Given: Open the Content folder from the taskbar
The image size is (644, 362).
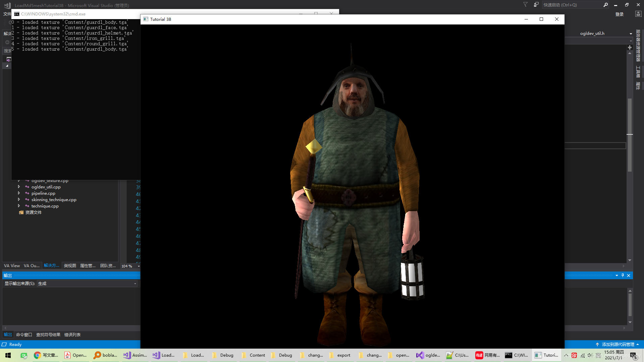Looking at the screenshot, I should [x=253, y=355].
